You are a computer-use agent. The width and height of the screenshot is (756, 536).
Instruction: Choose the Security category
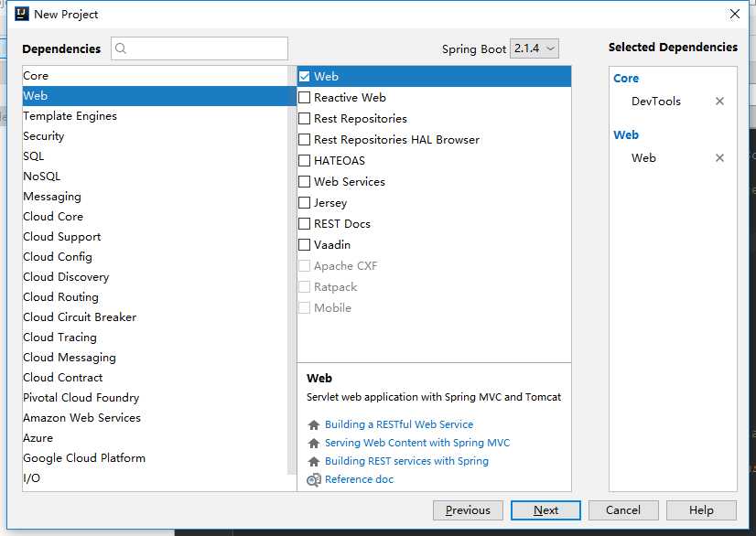(x=156, y=136)
